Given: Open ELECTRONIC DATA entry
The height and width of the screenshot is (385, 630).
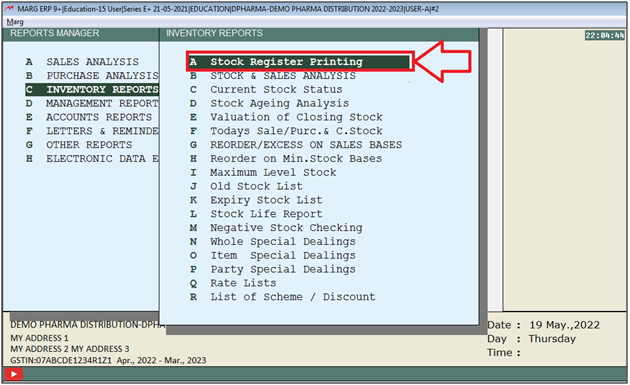Looking at the screenshot, I should pos(102,158).
